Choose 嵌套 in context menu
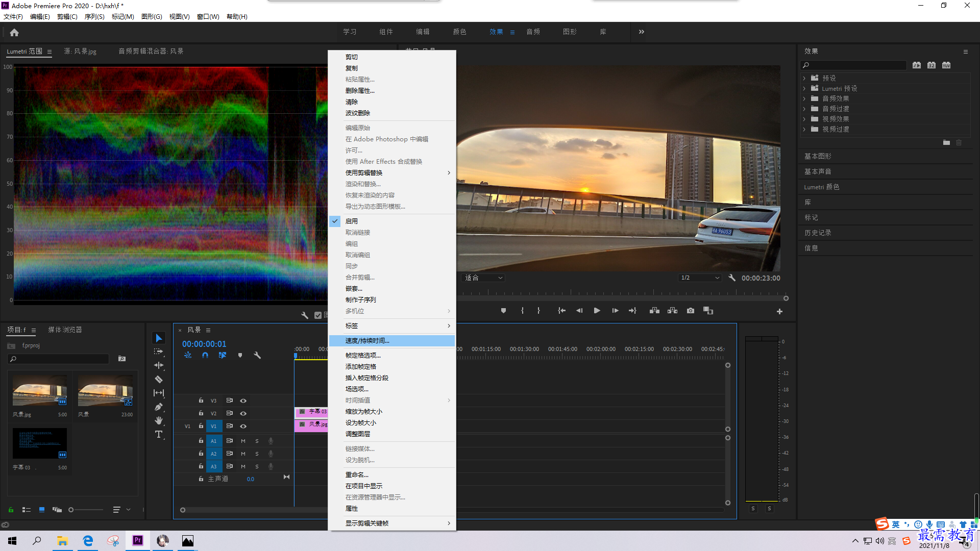This screenshot has height=551, width=980. coord(392,289)
